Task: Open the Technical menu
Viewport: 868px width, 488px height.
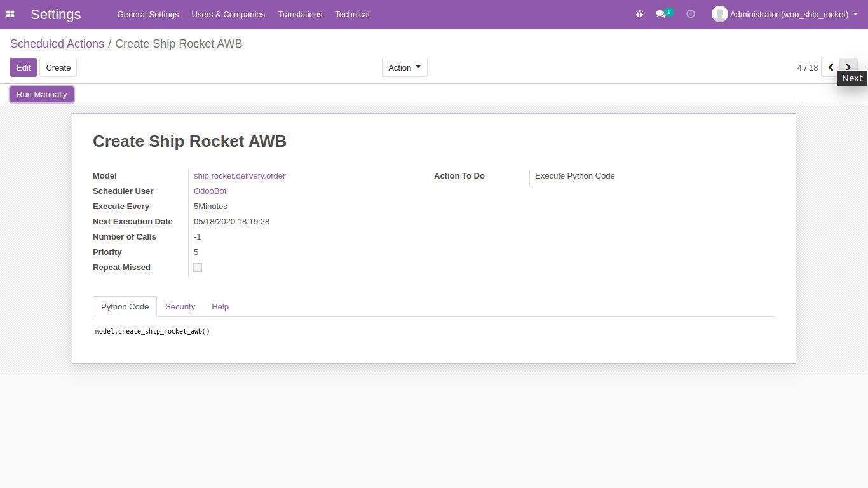Action: click(x=352, y=14)
